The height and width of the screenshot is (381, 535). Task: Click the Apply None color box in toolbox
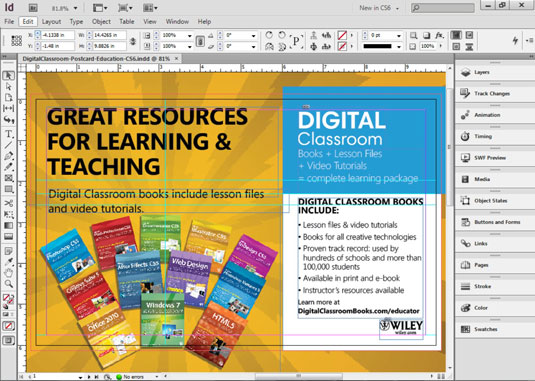pyautogui.click(x=9, y=326)
